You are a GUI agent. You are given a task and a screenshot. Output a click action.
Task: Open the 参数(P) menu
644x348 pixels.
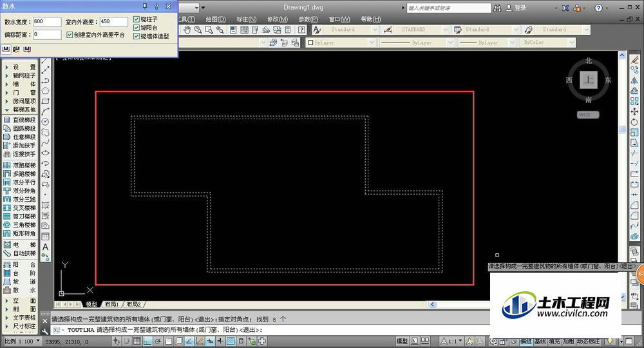(308, 19)
